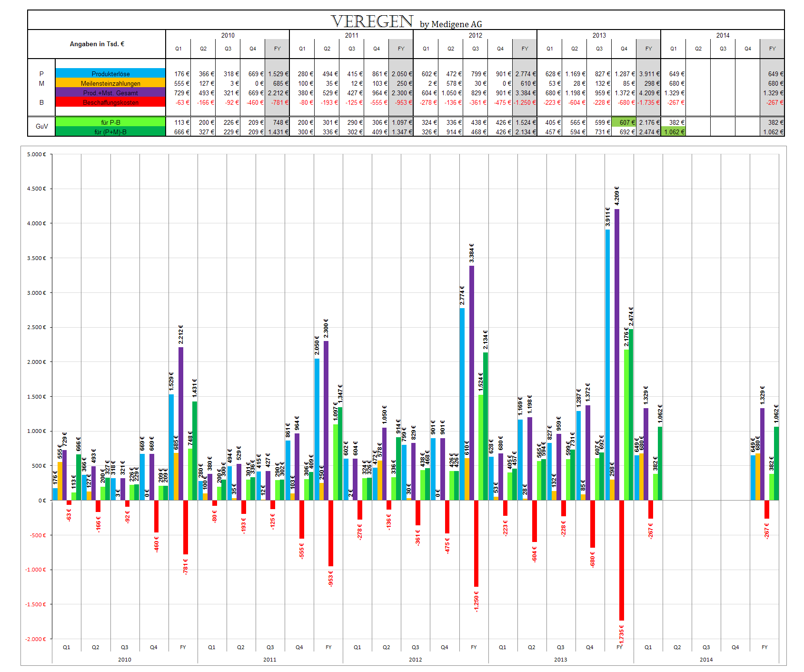Click the 2014 FY column header
Viewport: 804px width, 672px height.
772,49
